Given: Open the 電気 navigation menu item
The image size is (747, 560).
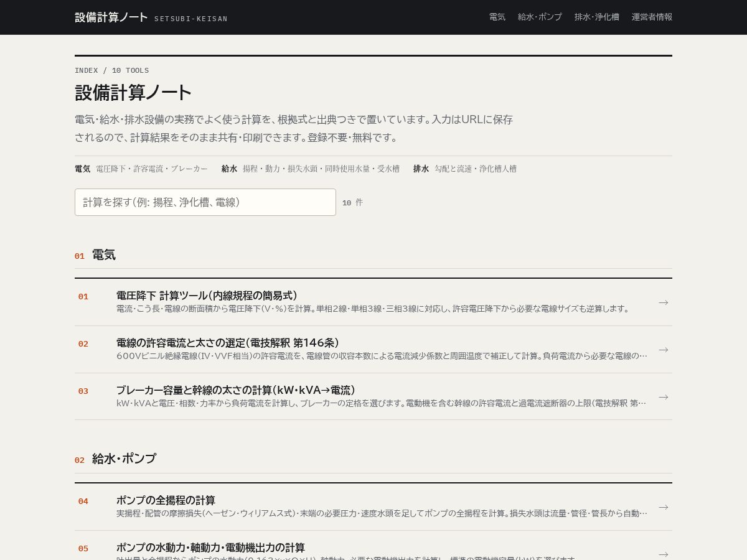Looking at the screenshot, I should tap(497, 17).
